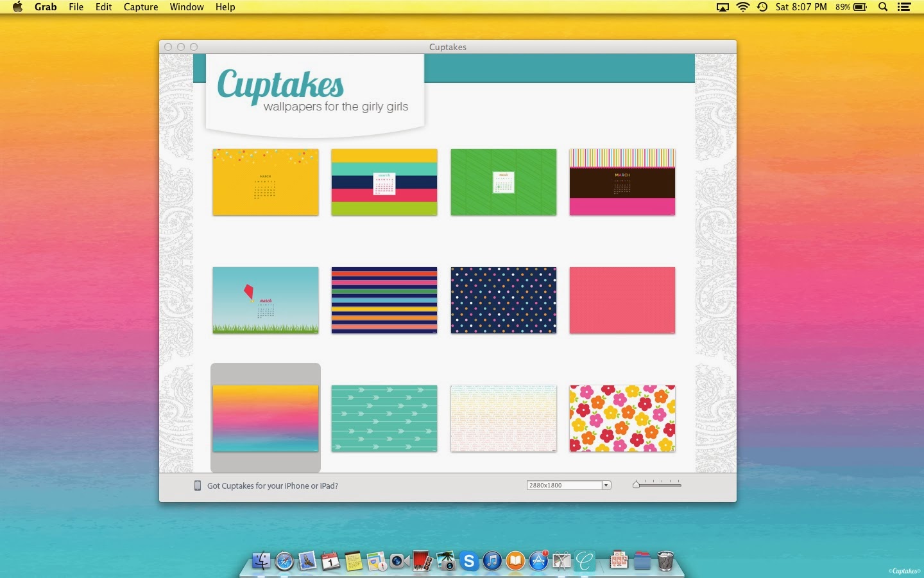Open iBooks from the Dock
The image size is (924, 578).
515,561
